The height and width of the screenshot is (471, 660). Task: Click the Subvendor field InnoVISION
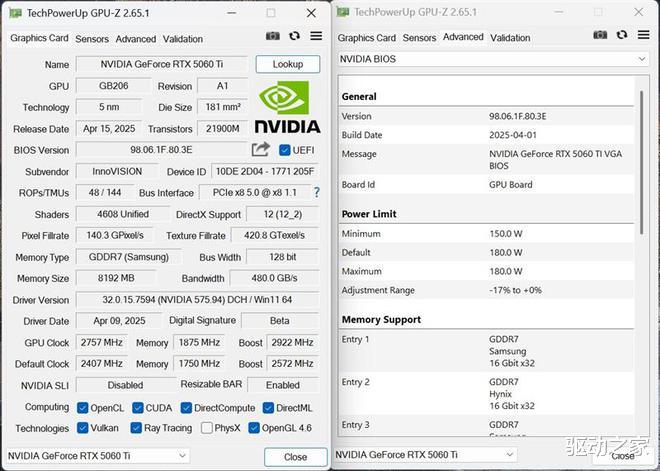117,171
